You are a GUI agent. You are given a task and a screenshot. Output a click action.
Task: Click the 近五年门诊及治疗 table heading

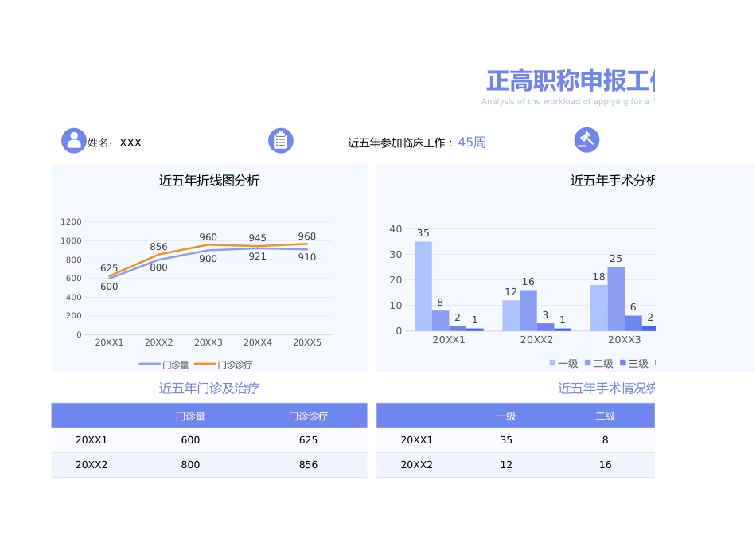(209, 389)
